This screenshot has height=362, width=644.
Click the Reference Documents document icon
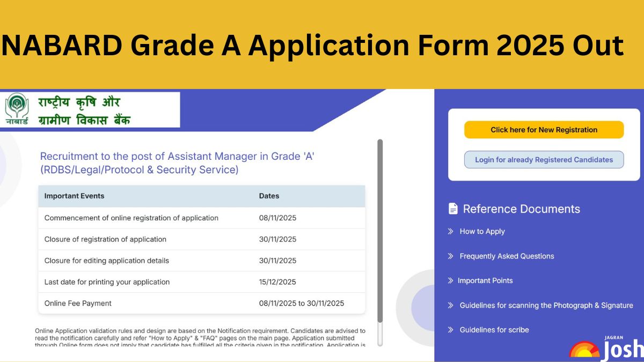tap(452, 209)
